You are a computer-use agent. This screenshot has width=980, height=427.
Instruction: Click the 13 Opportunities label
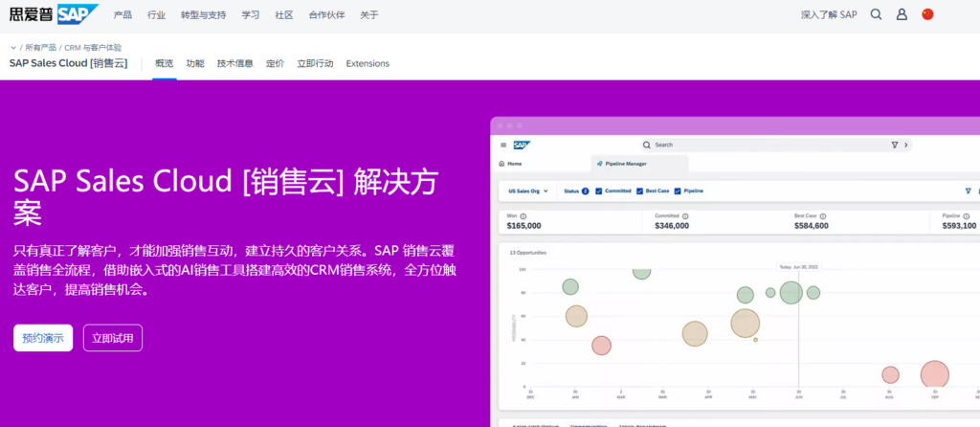pyautogui.click(x=528, y=253)
